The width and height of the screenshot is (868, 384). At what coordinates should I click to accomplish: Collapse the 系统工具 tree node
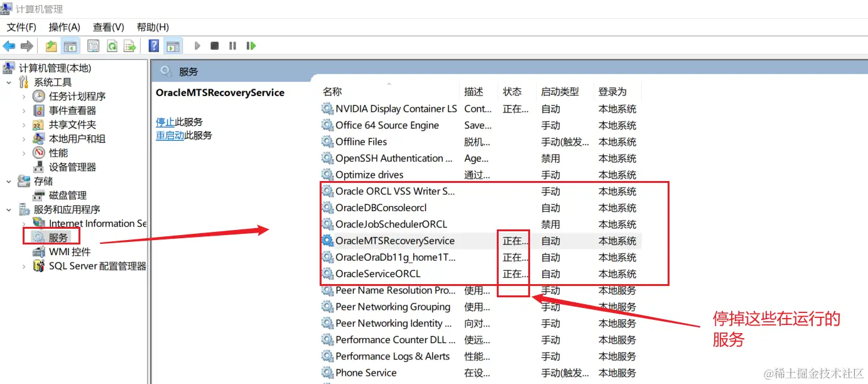[x=9, y=82]
